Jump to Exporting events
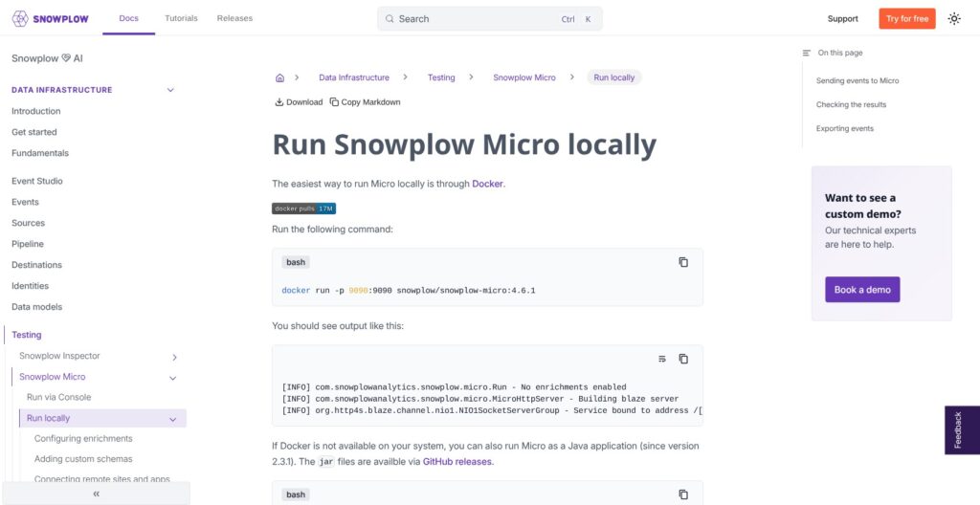 [x=845, y=128]
